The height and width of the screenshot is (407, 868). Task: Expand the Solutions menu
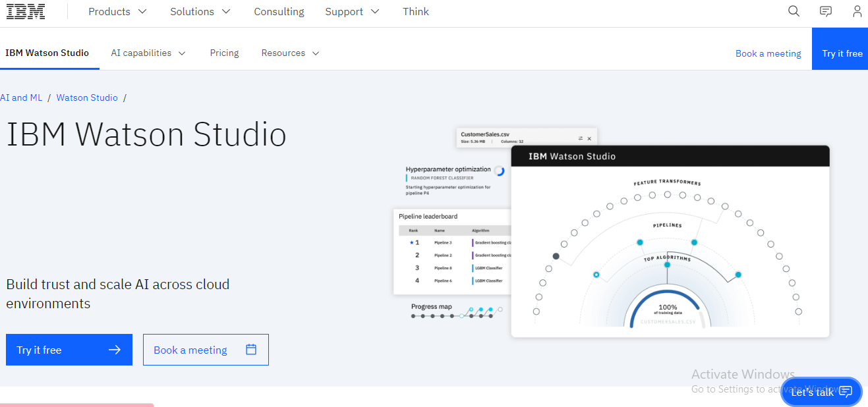200,12
